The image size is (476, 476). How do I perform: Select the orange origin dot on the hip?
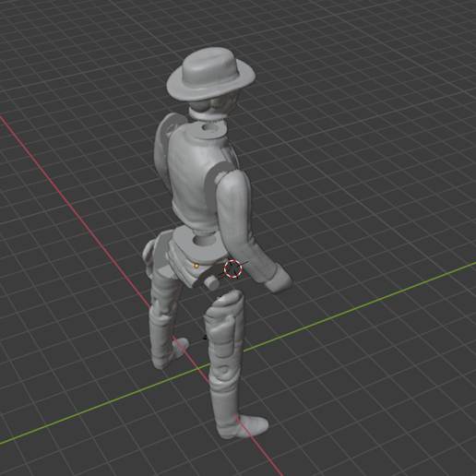[196, 266]
